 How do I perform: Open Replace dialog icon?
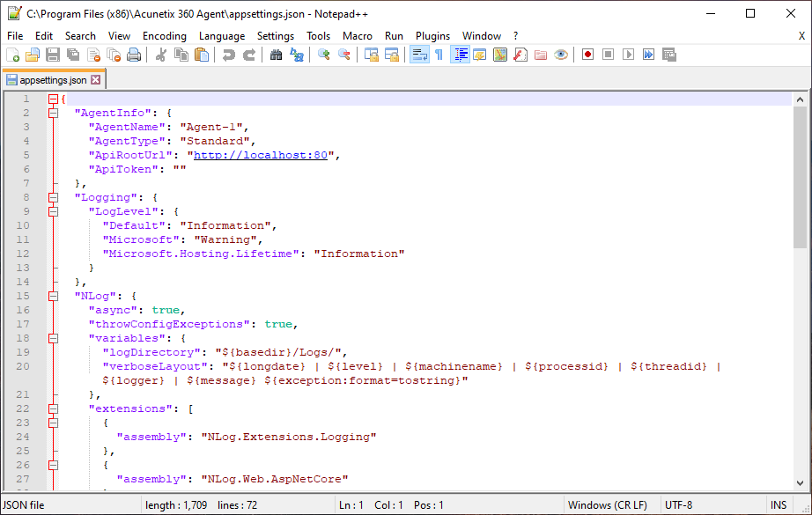[x=296, y=55]
